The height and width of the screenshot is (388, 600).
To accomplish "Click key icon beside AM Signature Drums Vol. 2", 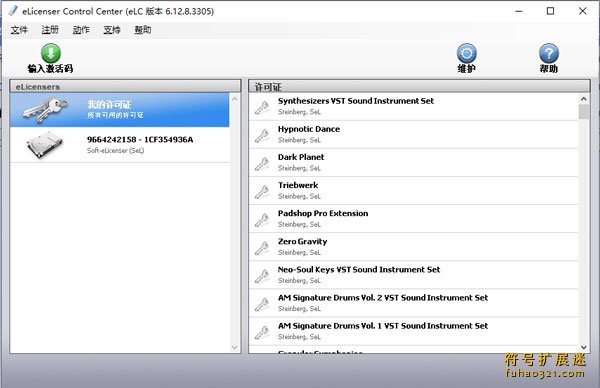I will [262, 304].
